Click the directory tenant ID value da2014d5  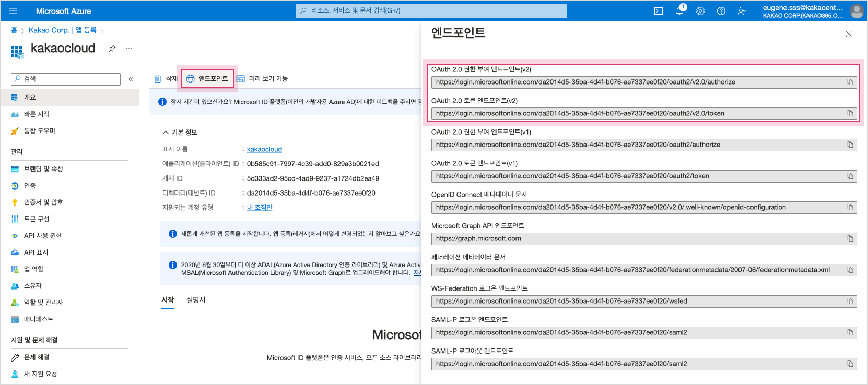(311, 193)
